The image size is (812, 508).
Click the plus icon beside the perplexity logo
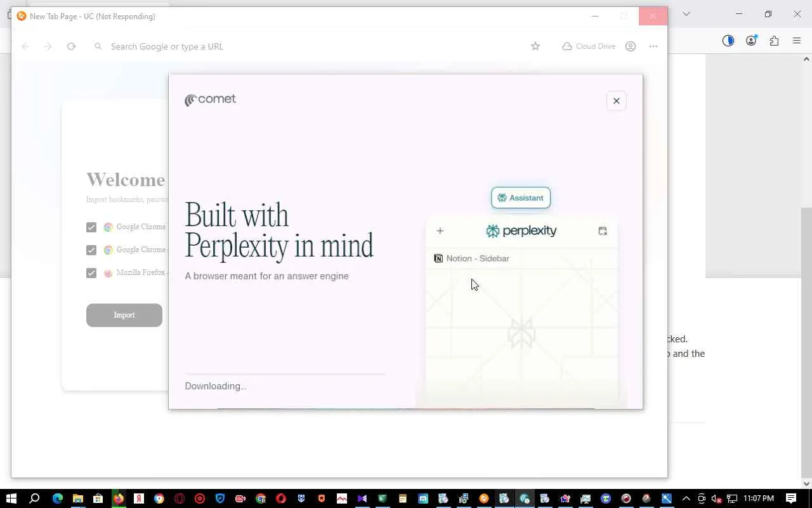point(440,231)
